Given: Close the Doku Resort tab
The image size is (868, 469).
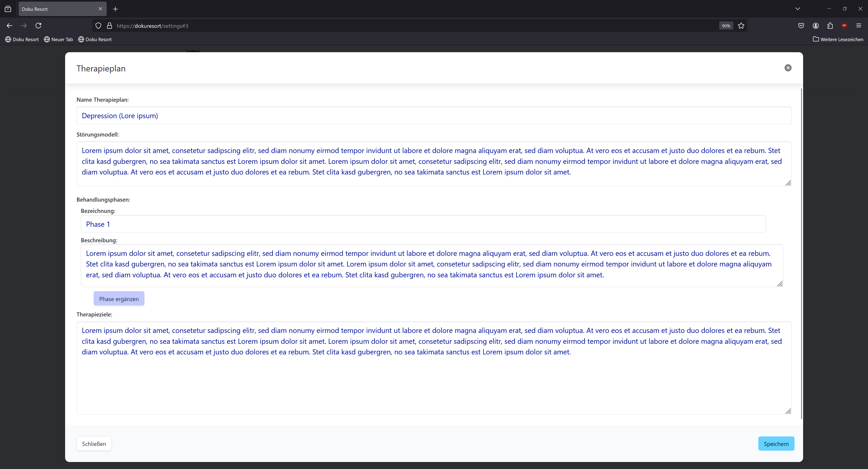Looking at the screenshot, I should 100,9.
